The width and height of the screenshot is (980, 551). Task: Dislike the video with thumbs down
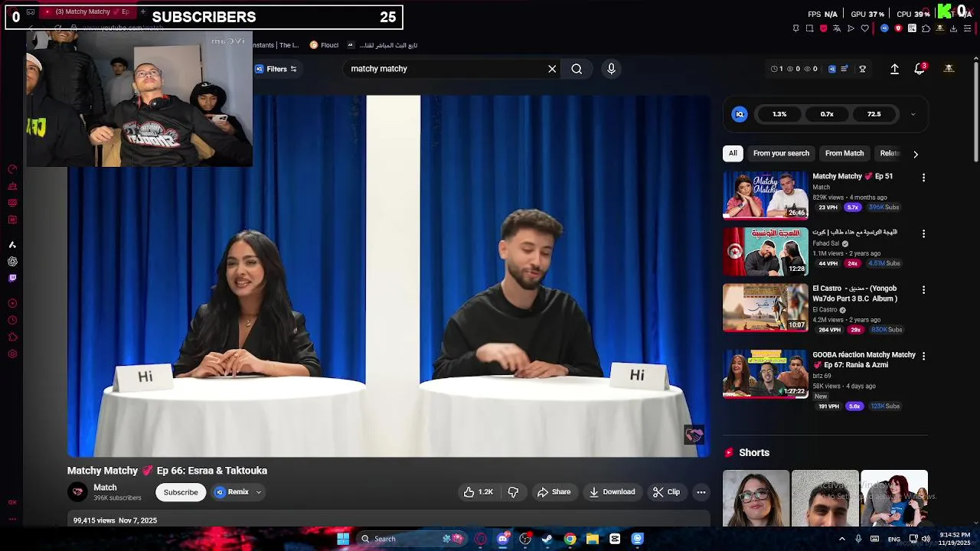pyautogui.click(x=513, y=492)
